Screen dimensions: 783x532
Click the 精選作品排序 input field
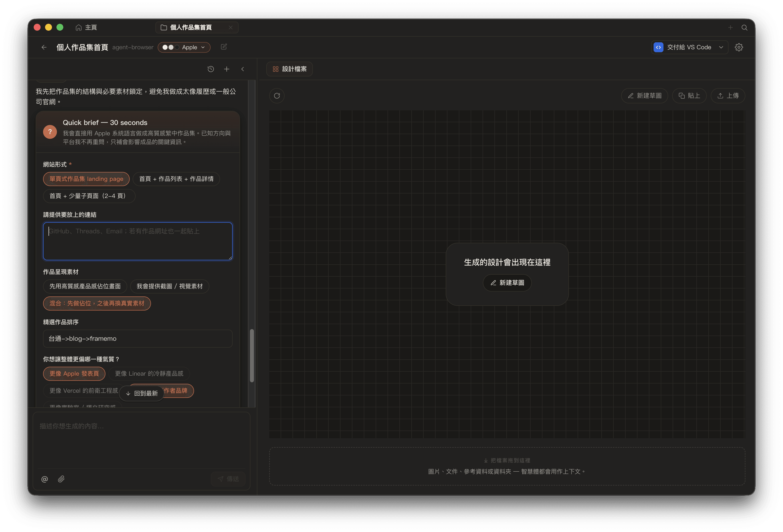pyautogui.click(x=138, y=339)
